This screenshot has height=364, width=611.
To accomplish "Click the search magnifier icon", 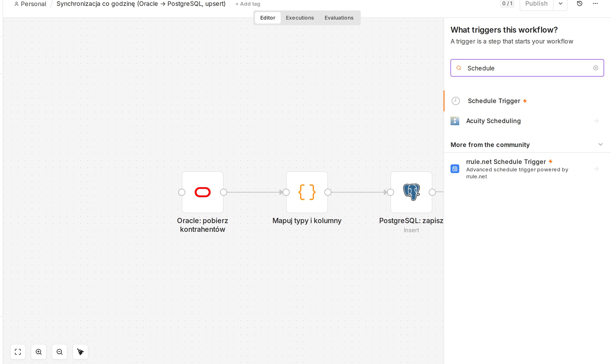I will [459, 68].
